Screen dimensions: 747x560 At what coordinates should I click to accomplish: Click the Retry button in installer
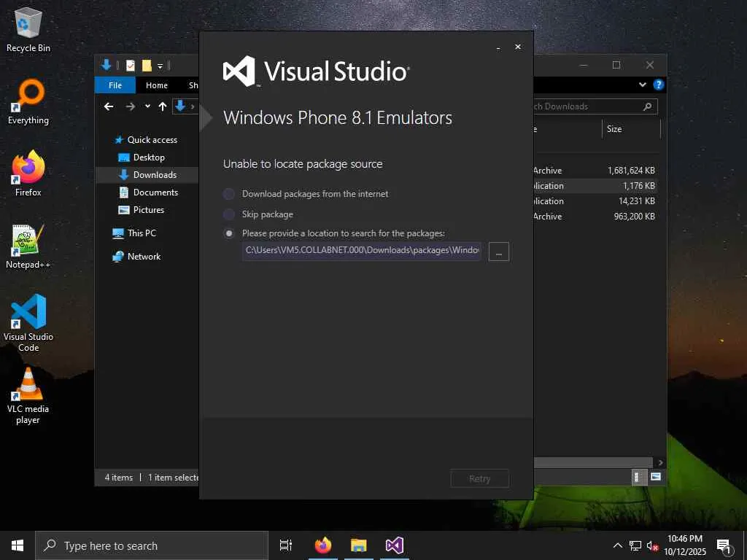tap(480, 478)
